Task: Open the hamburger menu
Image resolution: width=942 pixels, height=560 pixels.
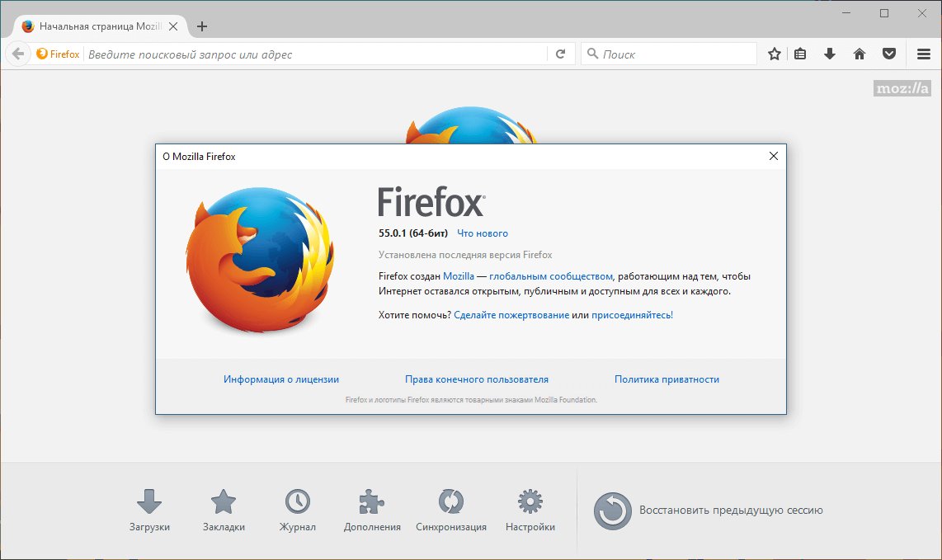Action: [924, 54]
